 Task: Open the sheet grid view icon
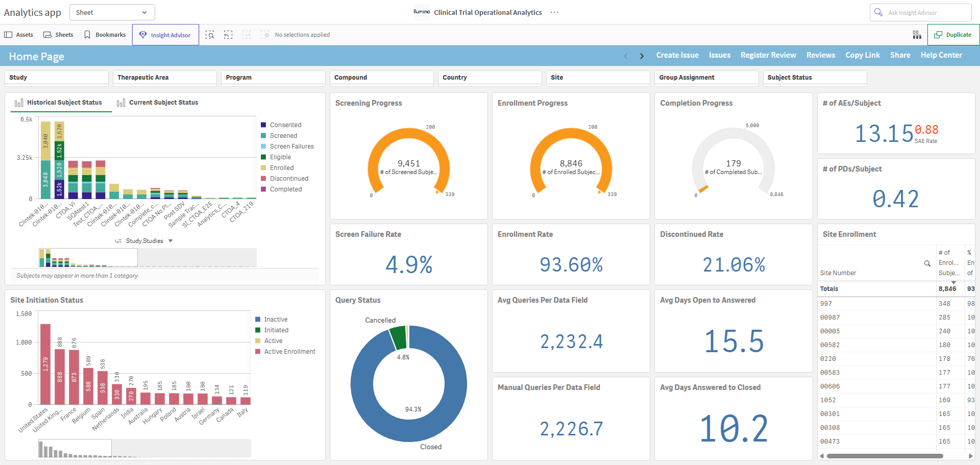pos(917,35)
